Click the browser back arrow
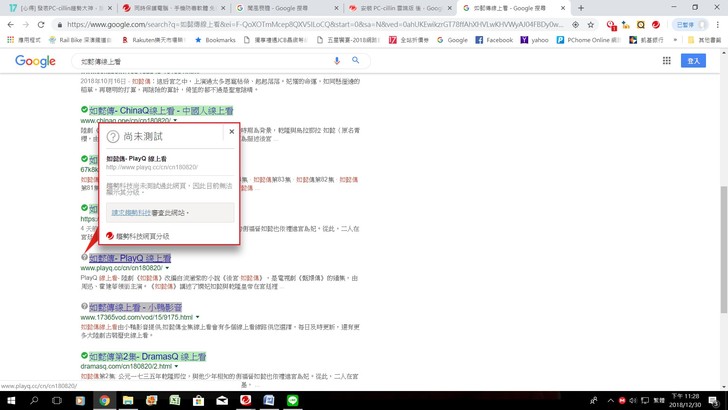 [11, 25]
